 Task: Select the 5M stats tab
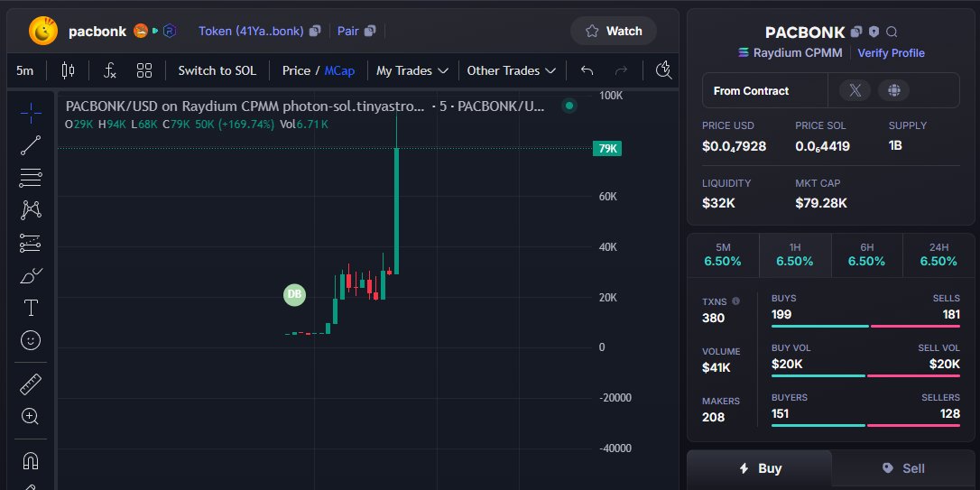click(x=723, y=255)
